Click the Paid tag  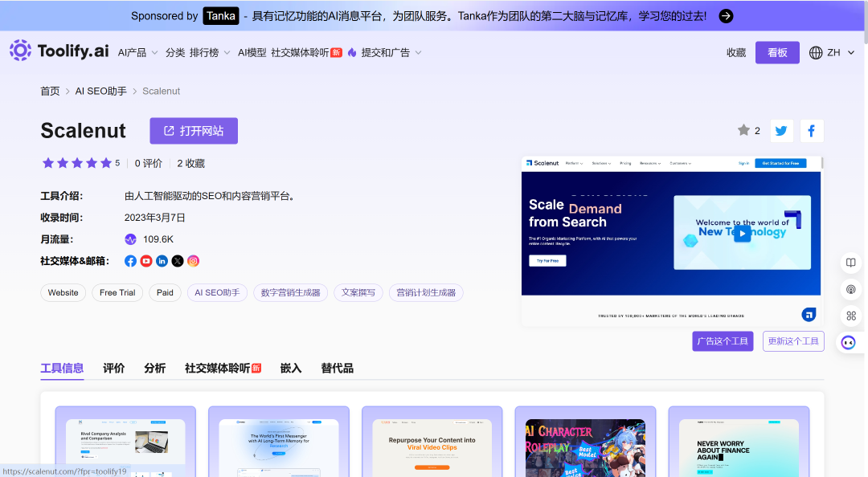click(165, 293)
